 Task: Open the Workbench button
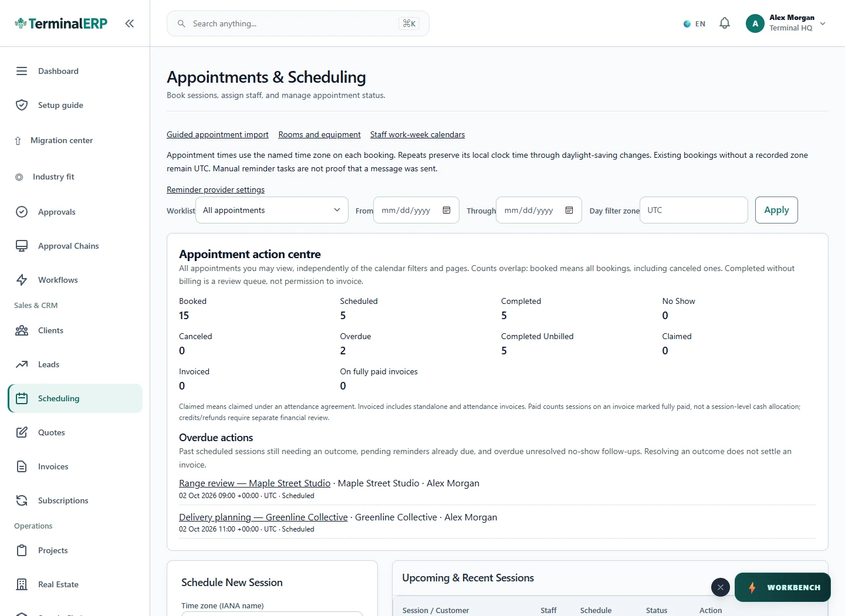783,587
